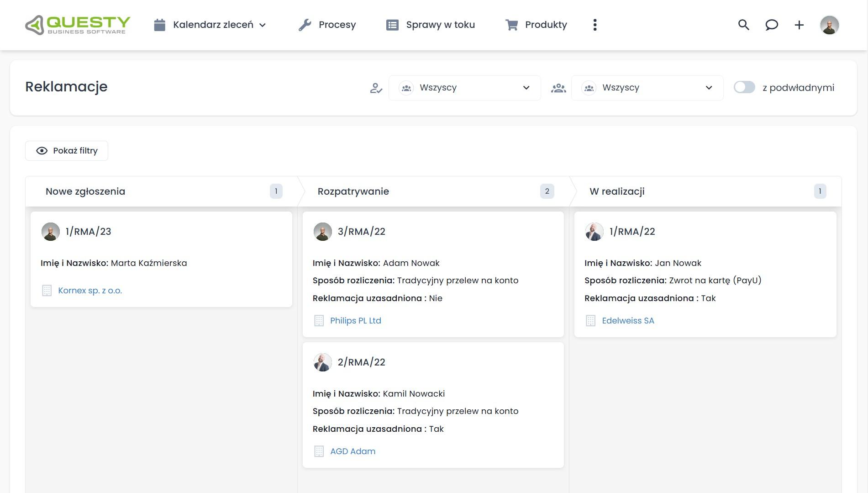Click the avatar on card 3/RMA/22
This screenshot has width=868, height=493.
[x=322, y=232]
